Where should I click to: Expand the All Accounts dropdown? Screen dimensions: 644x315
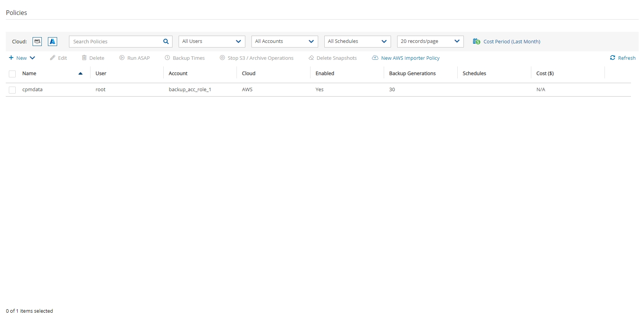pyautogui.click(x=284, y=41)
